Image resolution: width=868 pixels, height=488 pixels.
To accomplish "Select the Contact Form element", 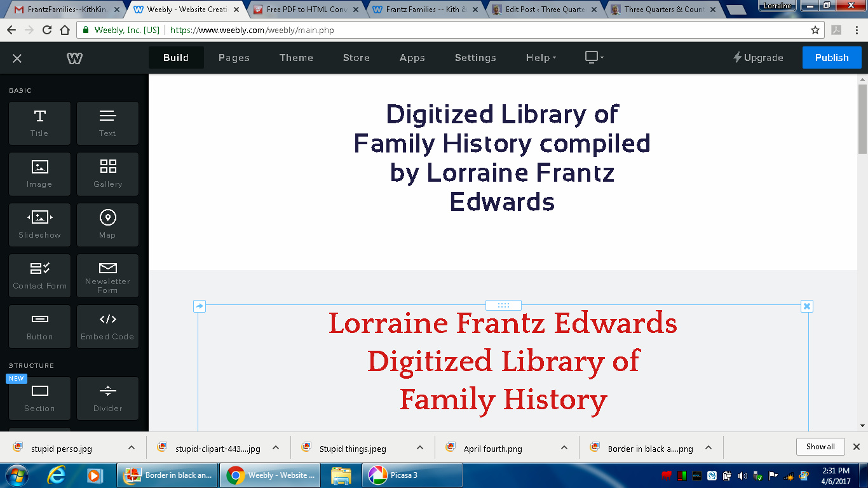I will pyautogui.click(x=39, y=276).
